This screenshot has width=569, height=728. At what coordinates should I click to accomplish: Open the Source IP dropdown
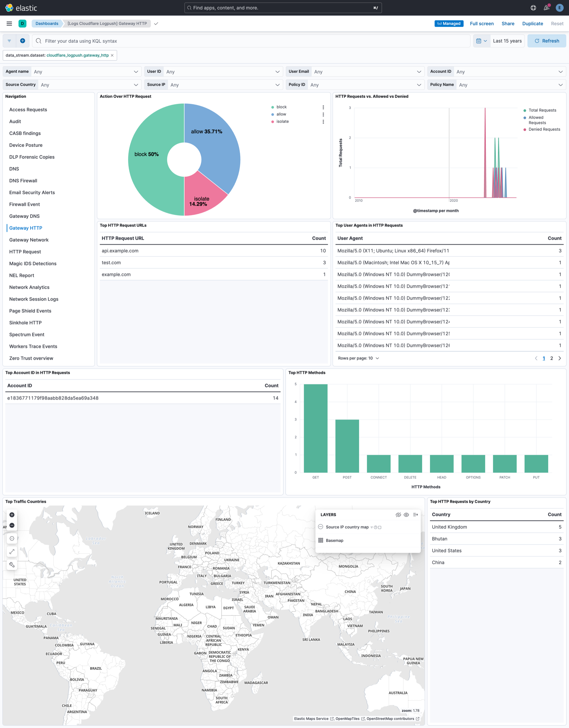pos(225,85)
